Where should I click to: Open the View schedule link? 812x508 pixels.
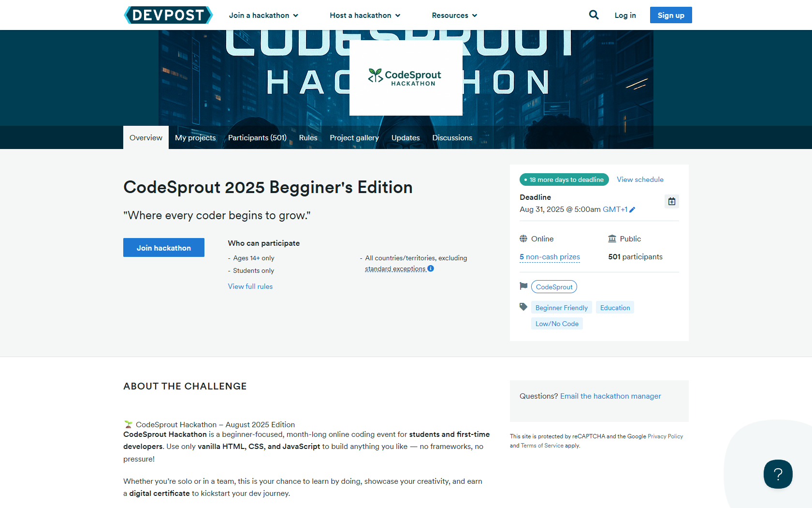click(x=640, y=179)
